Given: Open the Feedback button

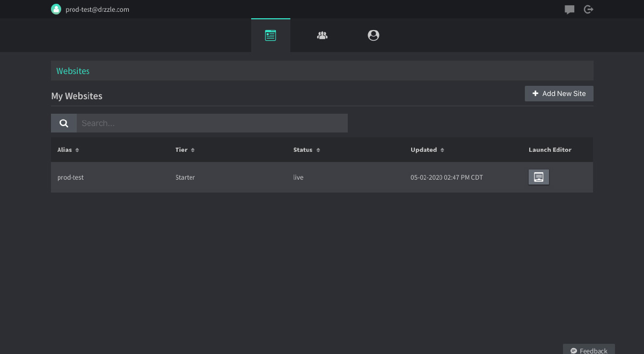Looking at the screenshot, I should pos(589,350).
